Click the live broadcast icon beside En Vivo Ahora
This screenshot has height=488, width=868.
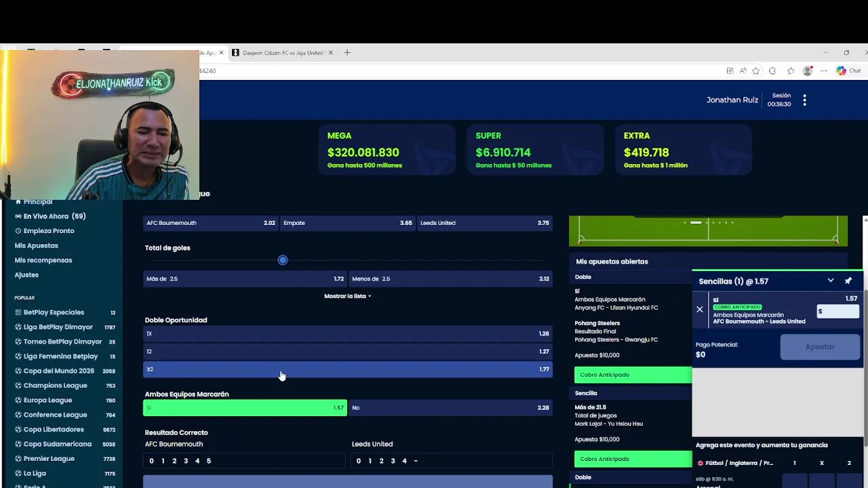pos(18,216)
